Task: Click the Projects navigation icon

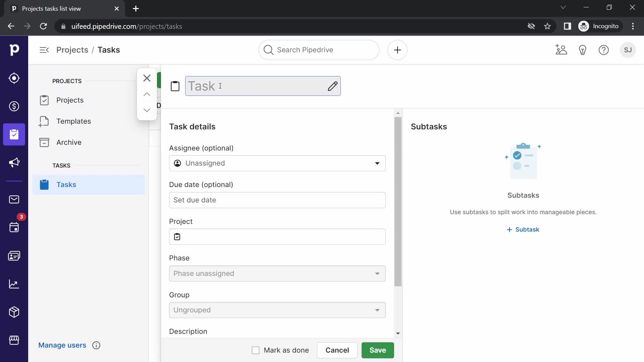Action: [14, 134]
